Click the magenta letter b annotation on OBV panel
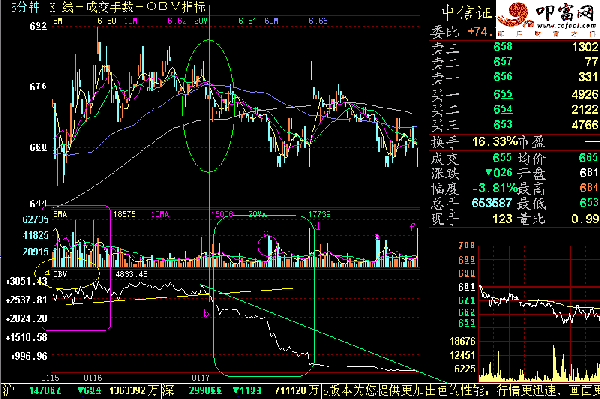Image resolution: width=600 pixels, height=399 pixels. coord(206,314)
